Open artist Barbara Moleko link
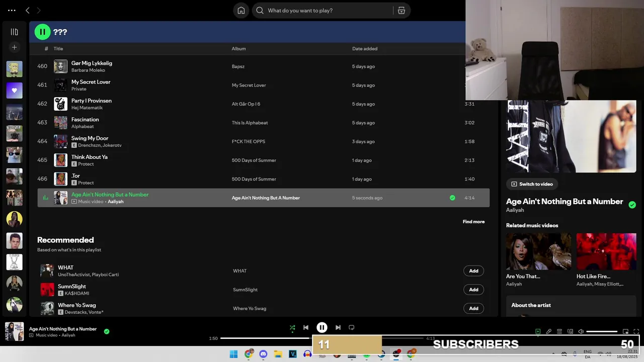The image size is (644, 362). (88, 70)
